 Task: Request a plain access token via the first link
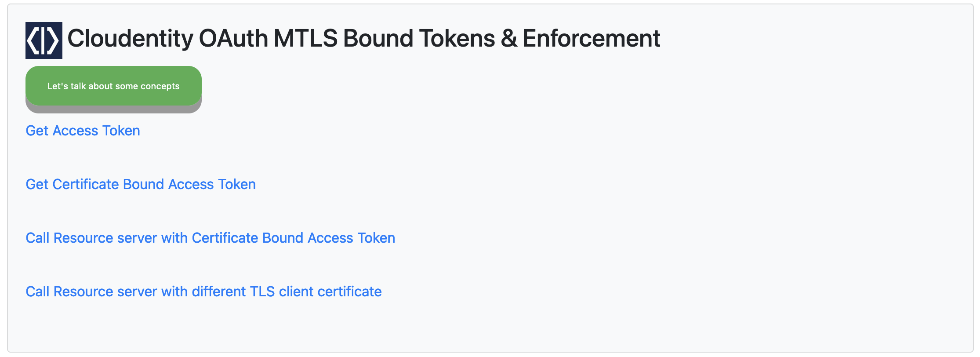[x=83, y=131]
